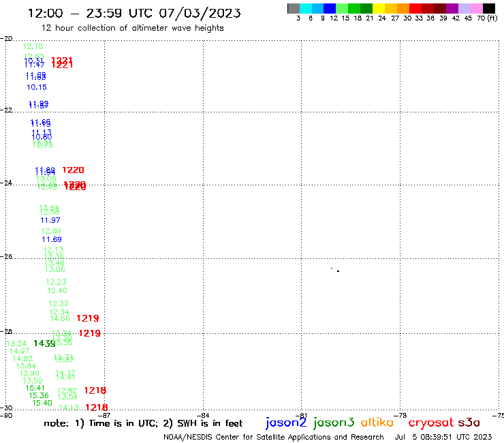The width and height of the screenshot is (504, 443).
Task: Click the green wave height value 12.13
Action: tap(53, 249)
